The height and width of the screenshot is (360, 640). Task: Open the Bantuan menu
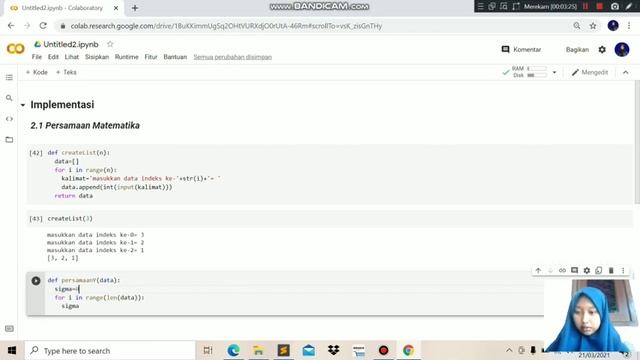(175, 57)
